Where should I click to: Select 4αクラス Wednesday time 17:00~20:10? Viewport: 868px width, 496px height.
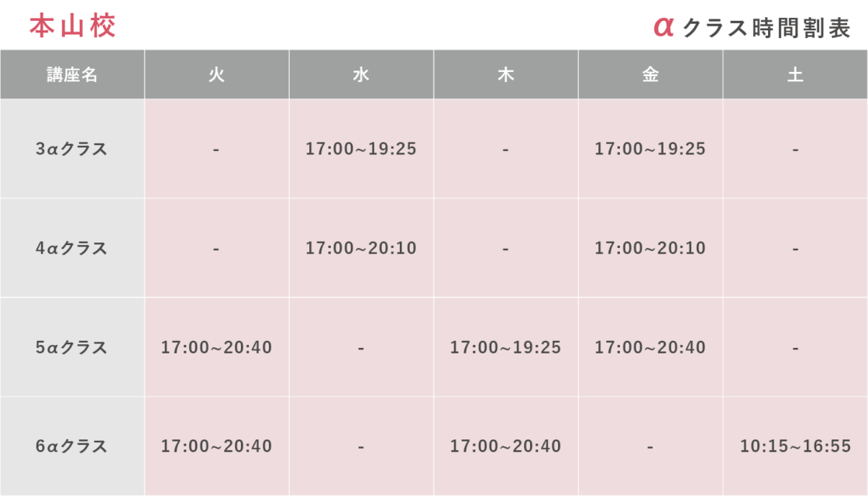361,248
